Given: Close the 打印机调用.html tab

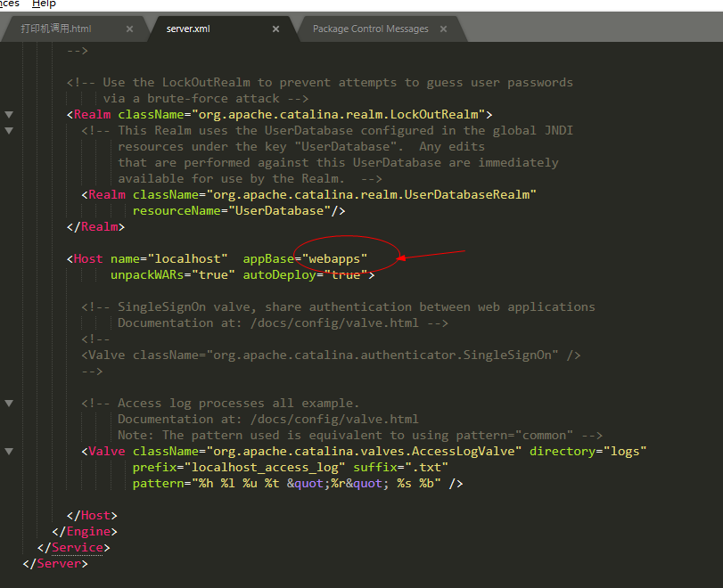Looking at the screenshot, I should [129, 29].
